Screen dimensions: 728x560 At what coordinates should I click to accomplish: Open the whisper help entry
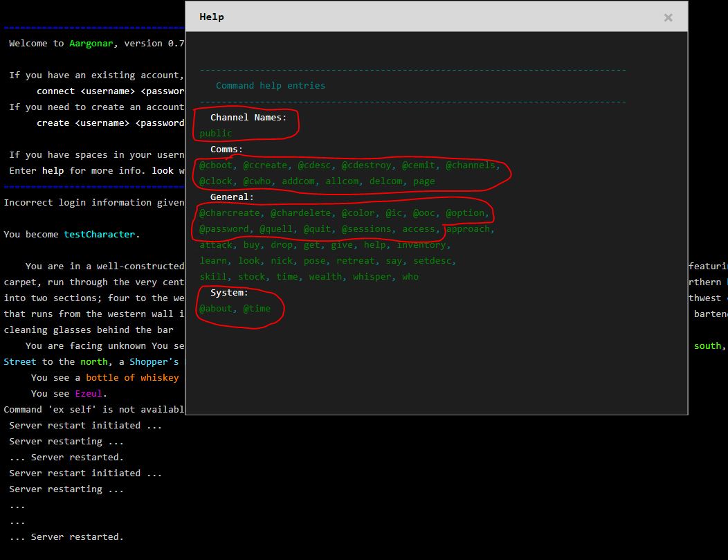(372, 277)
